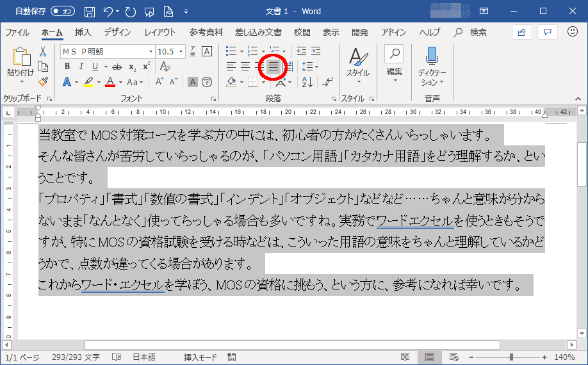The width and height of the screenshot is (588, 365).
Task: Open the highlight color dropdown arrow
Action: coord(99,82)
